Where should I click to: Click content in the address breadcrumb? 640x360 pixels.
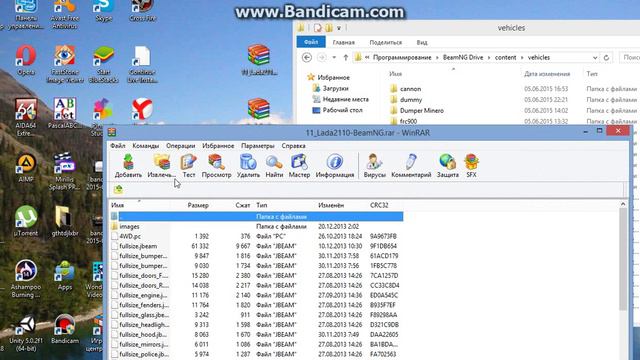(x=505, y=58)
